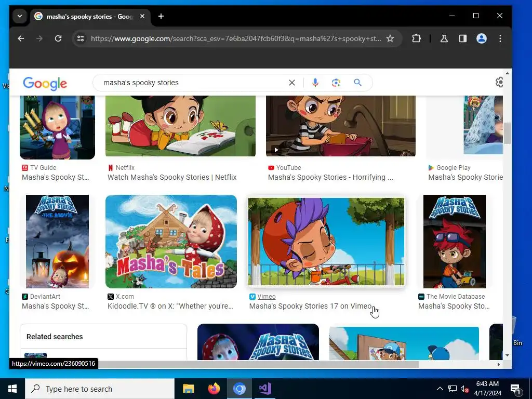The height and width of the screenshot is (399, 532).
Task: Open a new browser tab
Action: click(161, 16)
